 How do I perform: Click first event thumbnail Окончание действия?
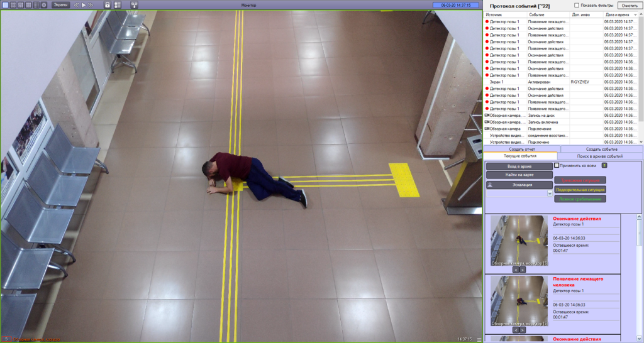pos(519,239)
